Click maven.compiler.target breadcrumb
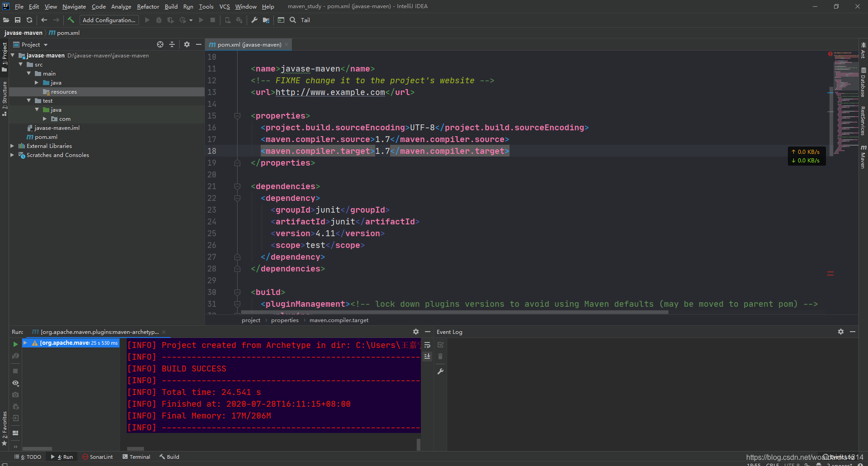The image size is (868, 466). 339,320
